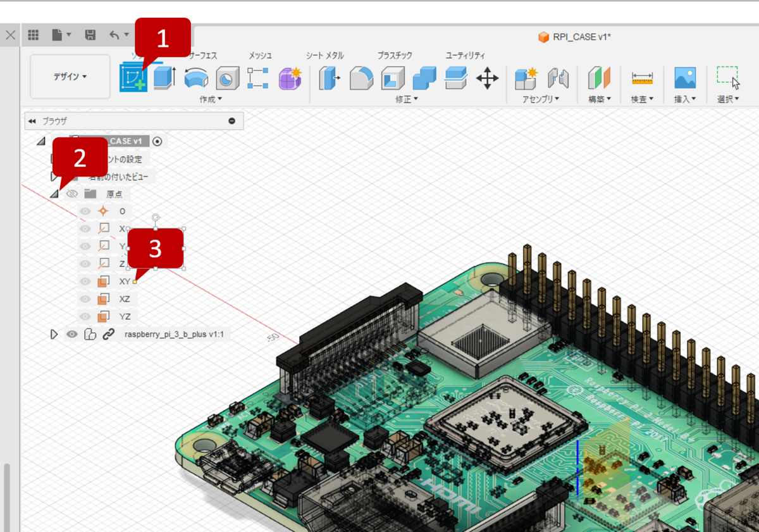This screenshot has width=759, height=532.
Task: Open the Undo history dropdown arrow
Action: tap(126, 35)
